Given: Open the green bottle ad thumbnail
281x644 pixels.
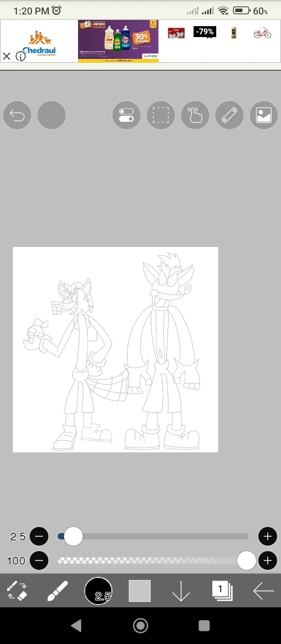Looking at the screenshot, I should 234,33.
